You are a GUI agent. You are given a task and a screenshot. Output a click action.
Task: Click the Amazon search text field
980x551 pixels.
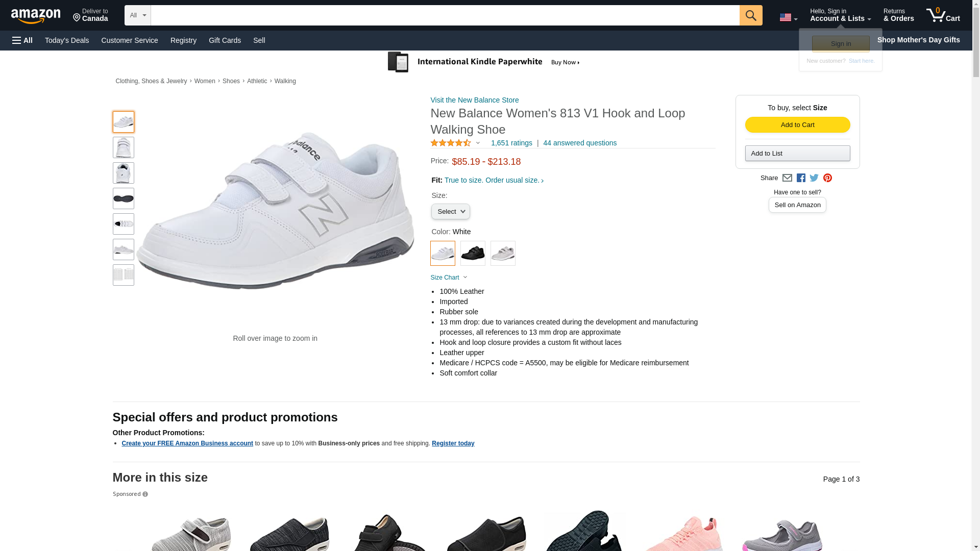tap(445, 15)
